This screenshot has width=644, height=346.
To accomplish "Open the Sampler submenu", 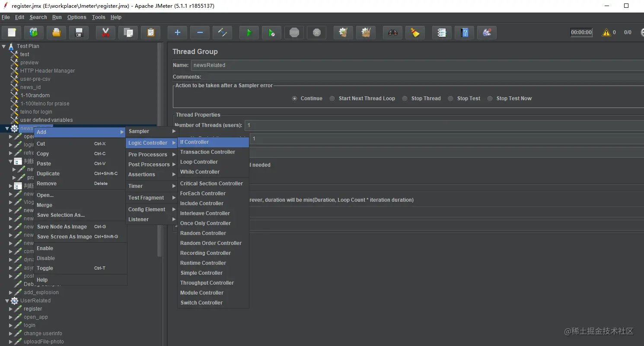I will (x=152, y=131).
